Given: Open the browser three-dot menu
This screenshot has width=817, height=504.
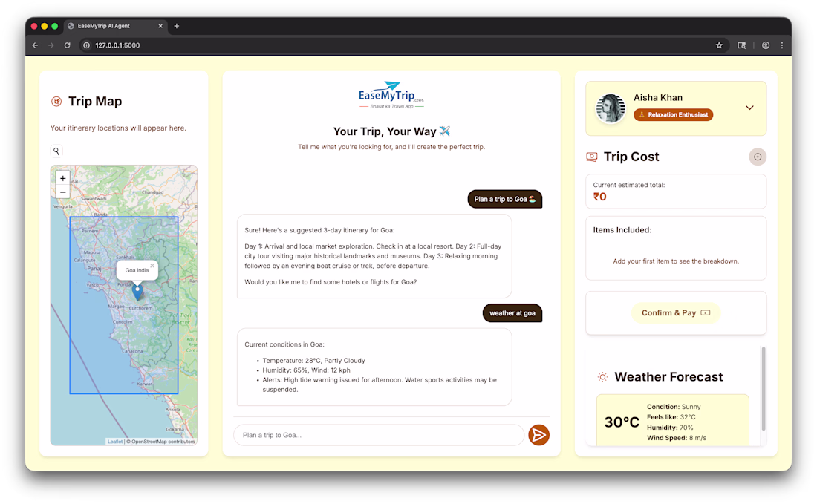Looking at the screenshot, I should tap(781, 45).
